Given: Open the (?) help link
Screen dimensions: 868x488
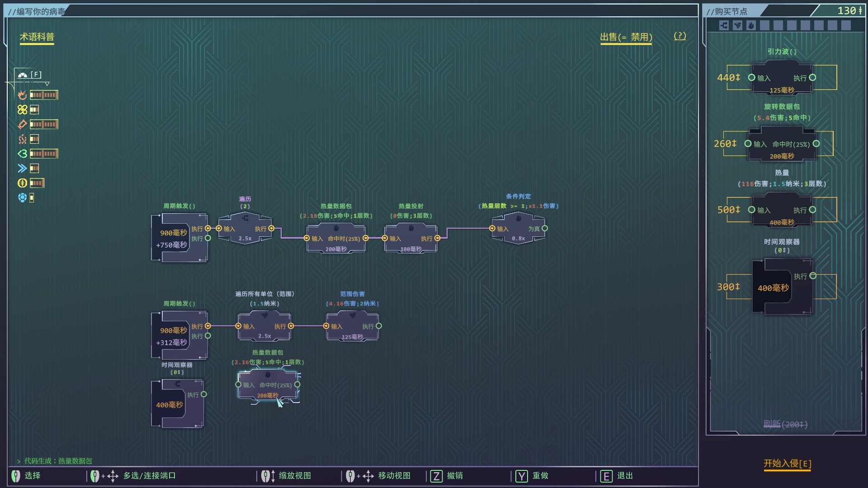Looking at the screenshot, I should 679,36.
